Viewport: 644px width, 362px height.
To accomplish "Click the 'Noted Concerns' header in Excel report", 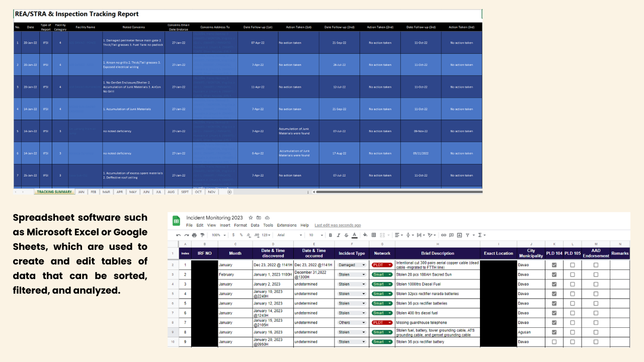I will point(134,27).
